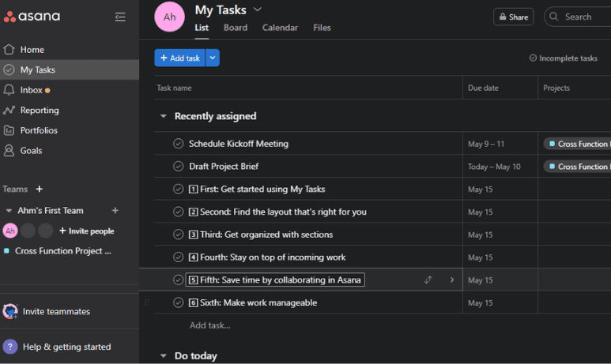Click Invite people in the team section

pos(86,231)
